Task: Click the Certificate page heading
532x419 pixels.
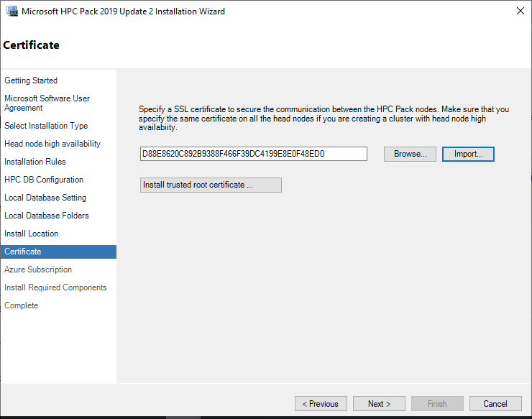Action: [x=31, y=45]
